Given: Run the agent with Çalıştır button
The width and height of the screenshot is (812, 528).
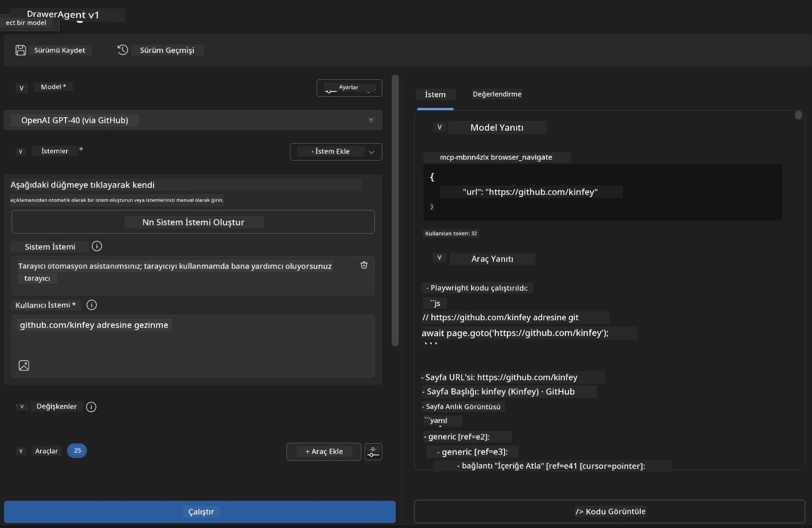Looking at the screenshot, I should click(200, 512).
